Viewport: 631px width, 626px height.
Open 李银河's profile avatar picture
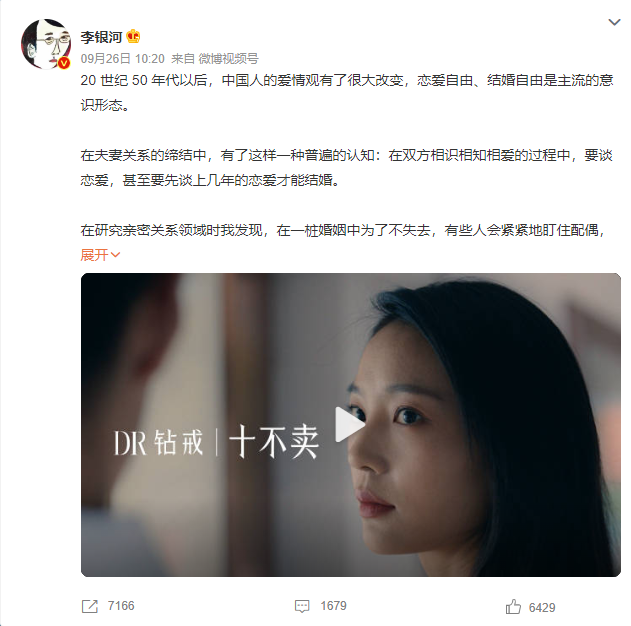click(x=46, y=44)
